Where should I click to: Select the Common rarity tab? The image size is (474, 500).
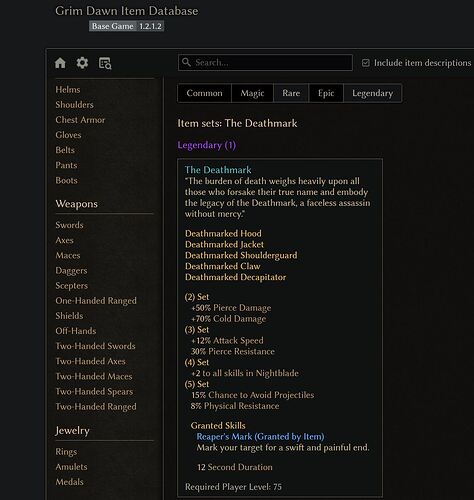(204, 93)
